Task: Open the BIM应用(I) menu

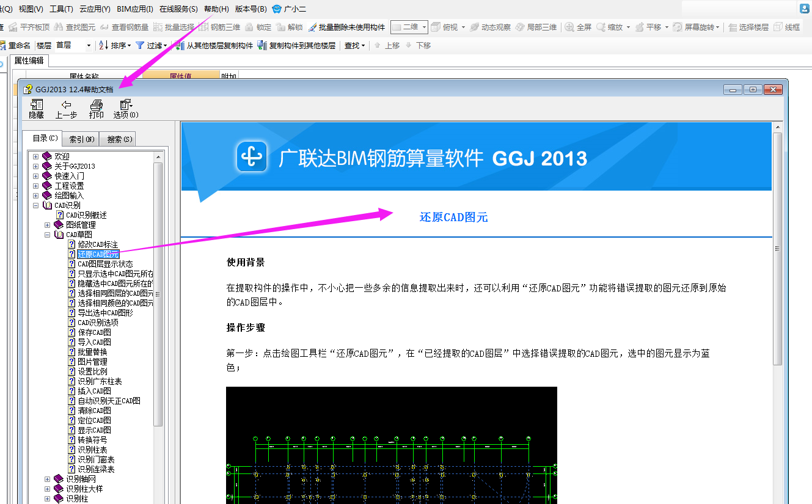Action: 135,9
